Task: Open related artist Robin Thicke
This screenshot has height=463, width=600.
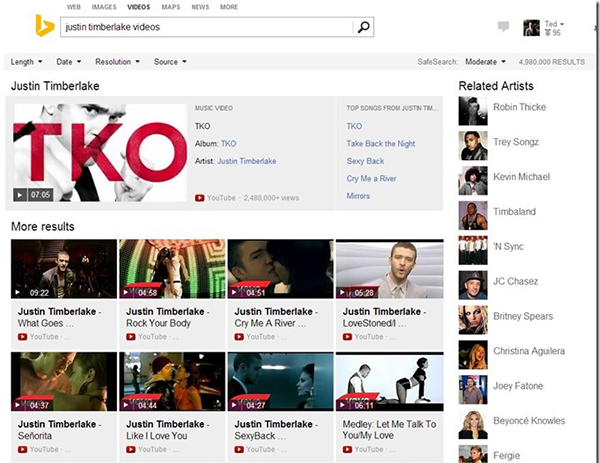Action: click(519, 107)
